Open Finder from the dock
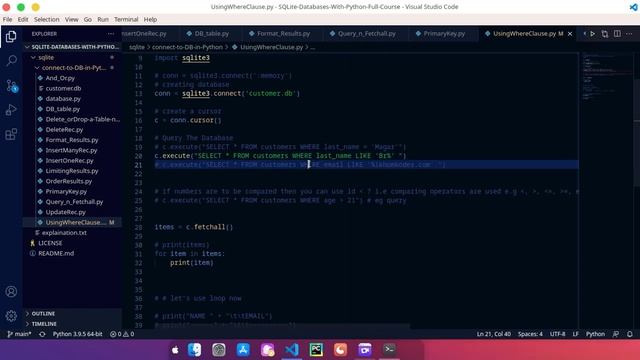This screenshot has width=640, height=360. 194,349
